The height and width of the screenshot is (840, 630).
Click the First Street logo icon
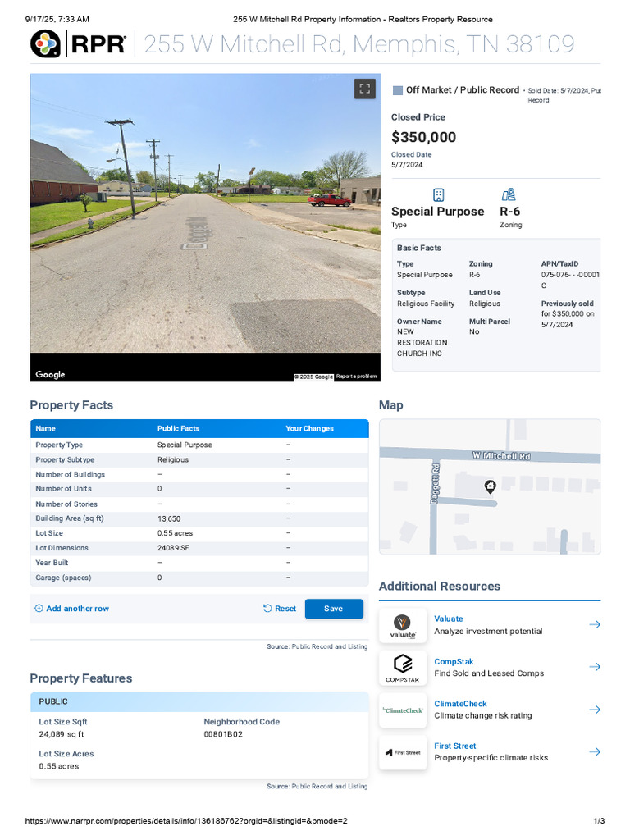403,752
